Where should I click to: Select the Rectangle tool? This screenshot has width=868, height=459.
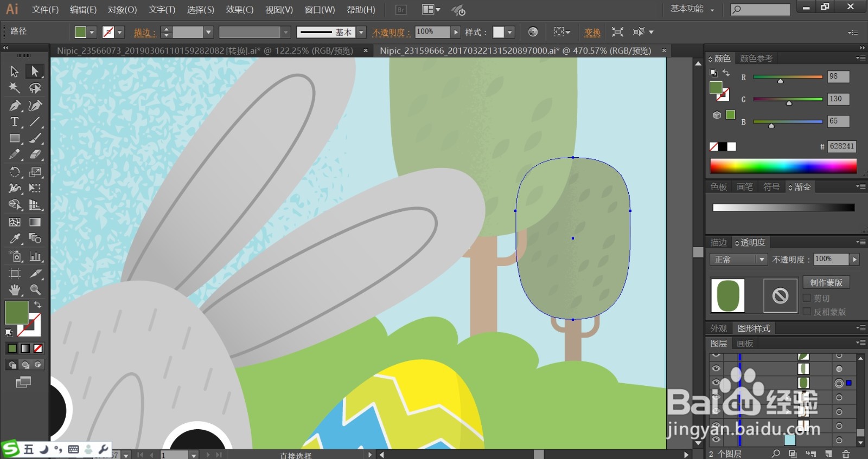coord(15,138)
